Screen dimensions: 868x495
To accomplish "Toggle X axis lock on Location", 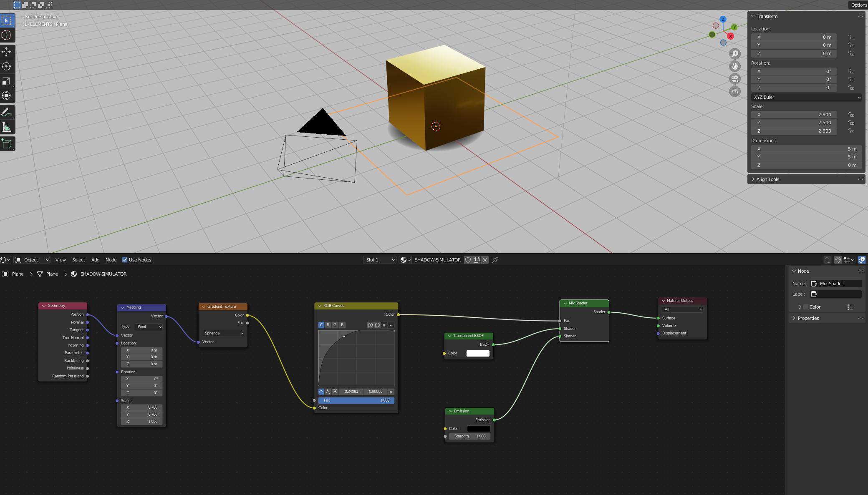I will [851, 38].
